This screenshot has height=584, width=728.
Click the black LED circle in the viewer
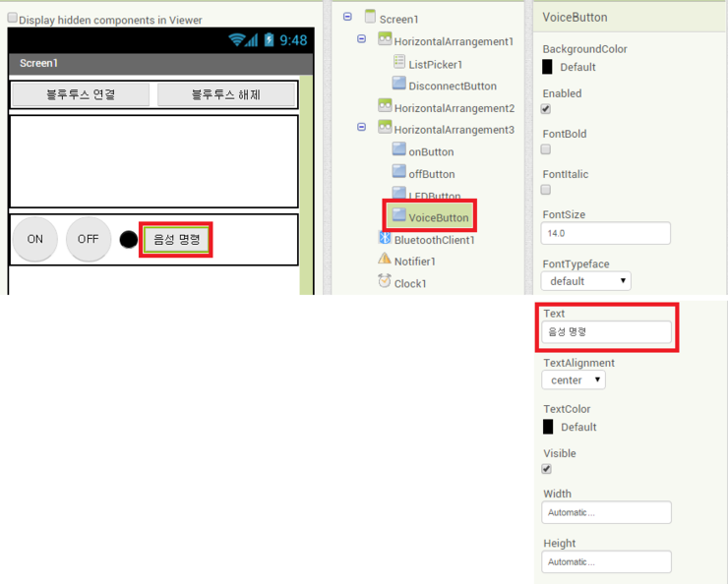click(x=129, y=239)
